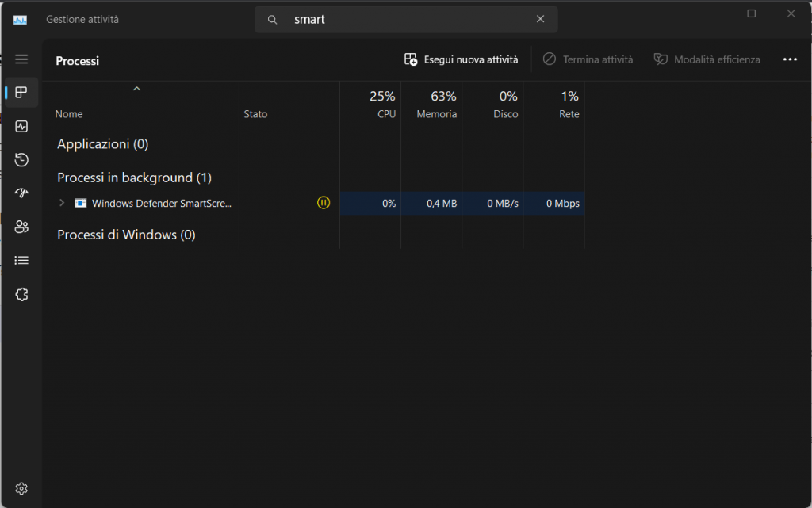Open the Performance page icon
Viewport: 812px width, 508px height.
[x=21, y=127]
